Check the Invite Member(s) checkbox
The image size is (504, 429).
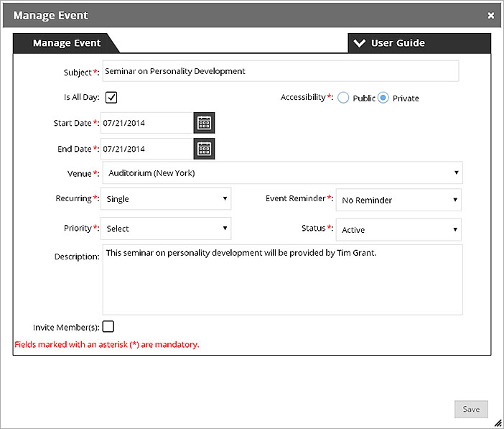coord(108,326)
